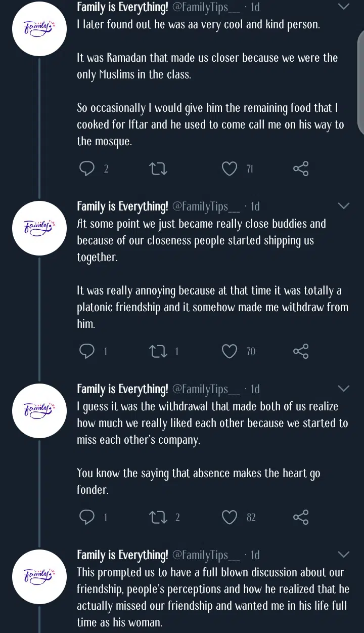The height and width of the screenshot is (633, 364).
Task: Like the tweet with 70 likes
Action: tap(230, 351)
